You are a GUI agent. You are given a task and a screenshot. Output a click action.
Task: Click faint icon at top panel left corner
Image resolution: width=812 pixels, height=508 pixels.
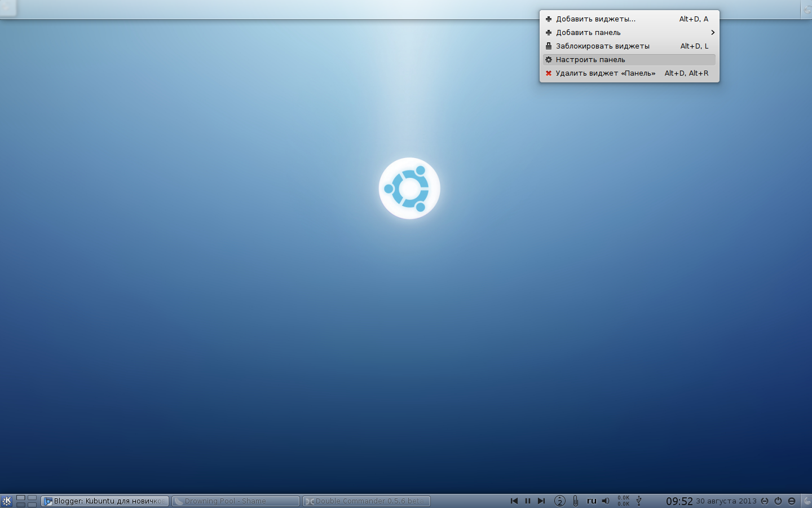(7, 8)
